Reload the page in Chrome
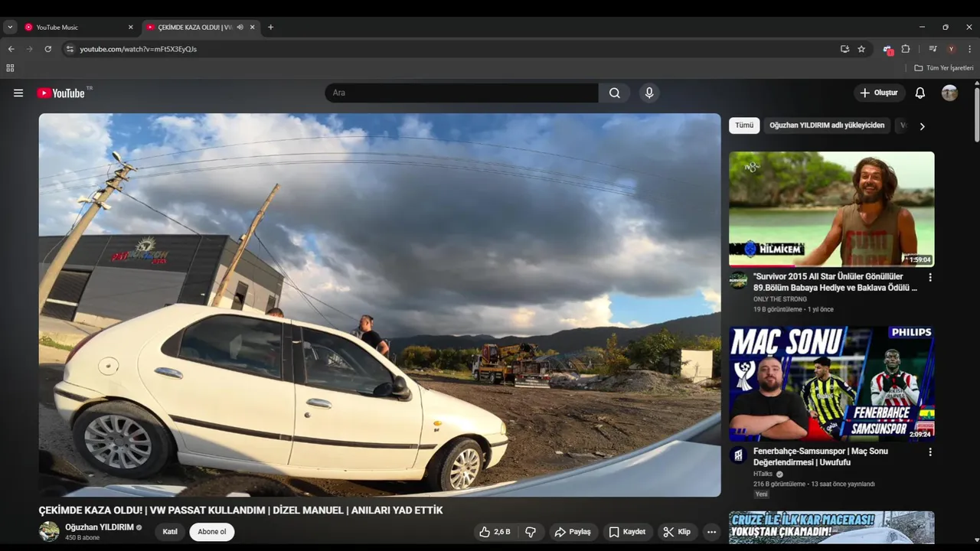This screenshot has height=551, width=980. [x=47, y=49]
